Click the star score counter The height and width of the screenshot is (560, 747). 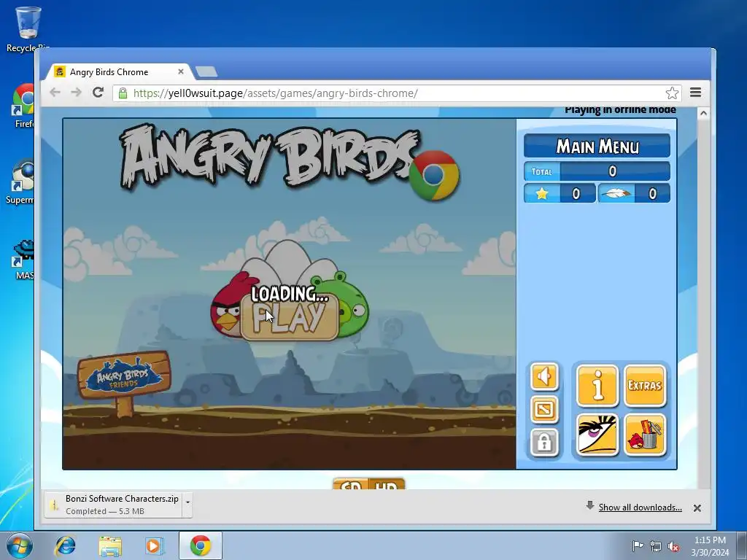click(x=560, y=193)
